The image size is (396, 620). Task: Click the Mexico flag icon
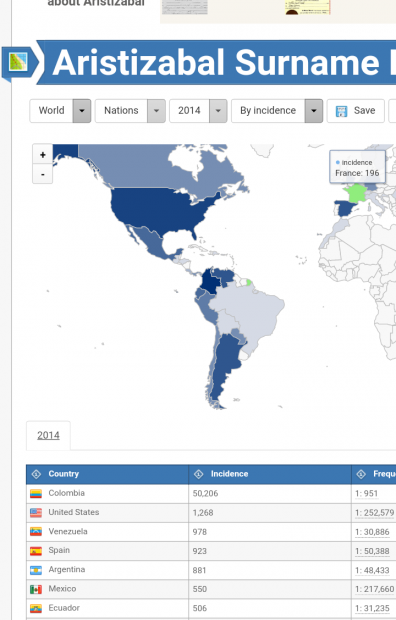pyautogui.click(x=36, y=589)
